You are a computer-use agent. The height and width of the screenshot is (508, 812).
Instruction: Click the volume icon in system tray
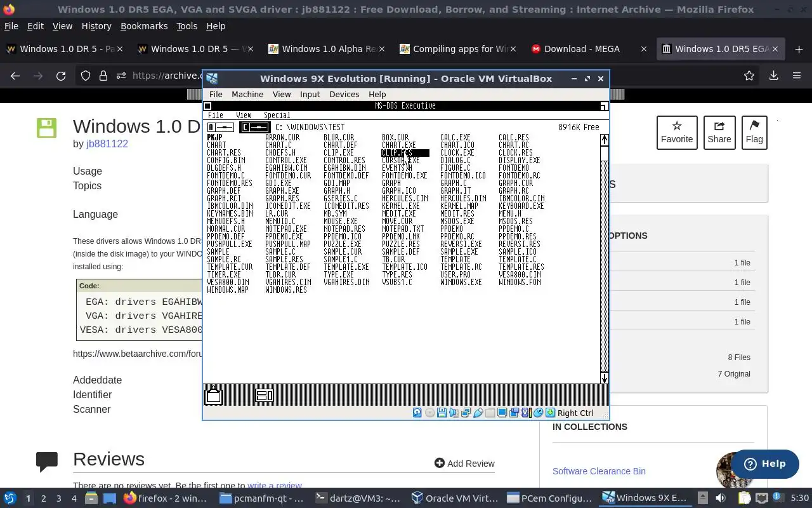[x=721, y=498]
